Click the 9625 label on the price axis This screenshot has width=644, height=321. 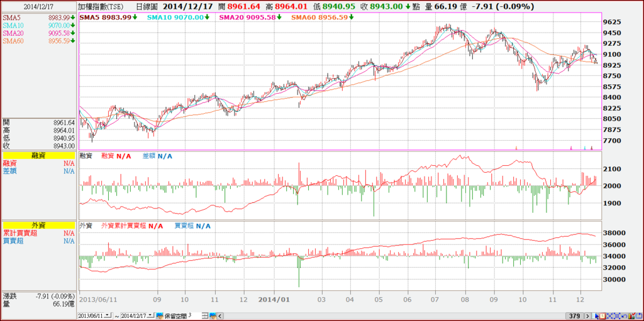tap(612, 22)
